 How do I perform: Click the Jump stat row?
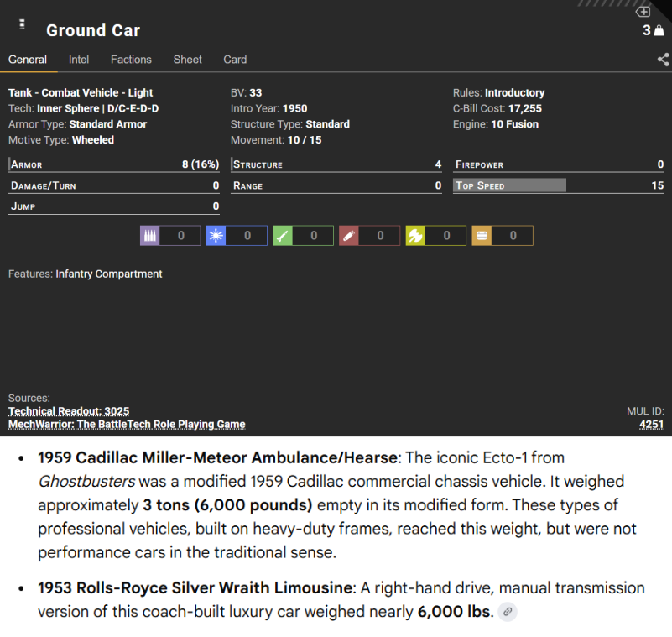pyautogui.click(x=114, y=206)
